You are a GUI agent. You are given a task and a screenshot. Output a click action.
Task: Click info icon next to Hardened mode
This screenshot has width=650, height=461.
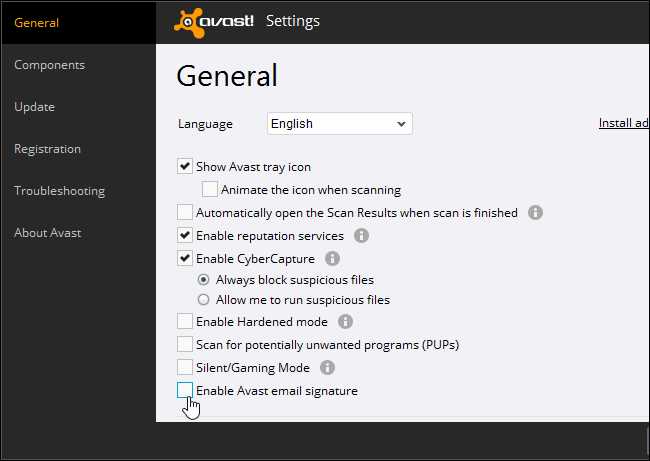(x=345, y=321)
